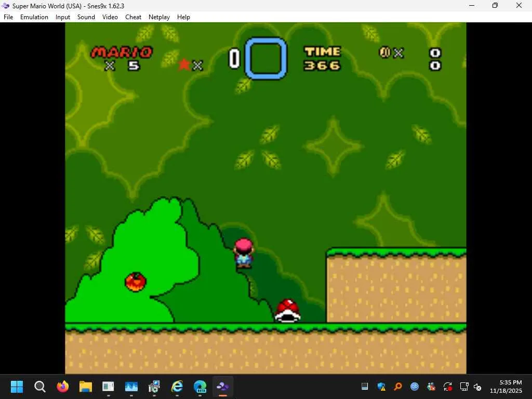Viewport: 532px width, 399px height.
Task: Click the Windows Start button
Action: (17, 387)
